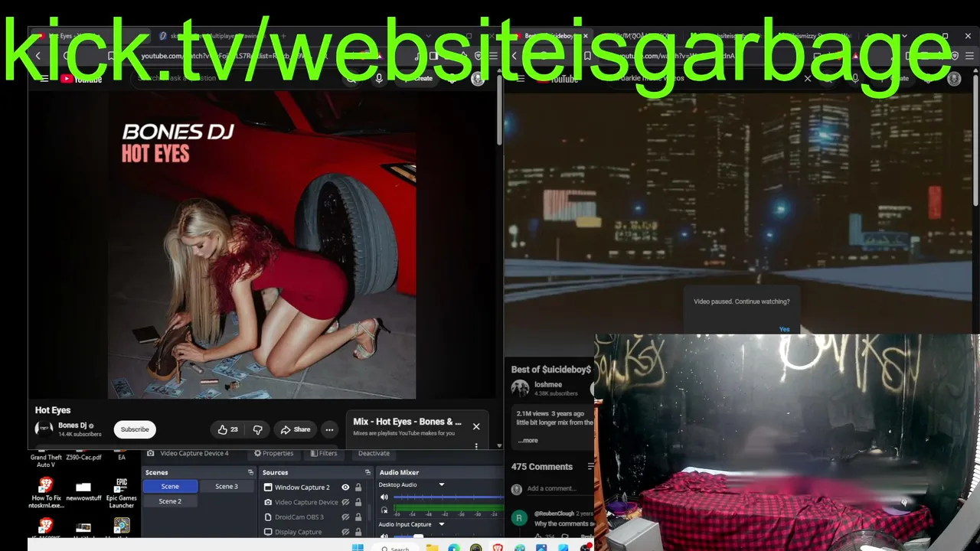Image resolution: width=980 pixels, height=551 pixels.
Task: Hide the Window Capture 2 source
Action: 345,487
